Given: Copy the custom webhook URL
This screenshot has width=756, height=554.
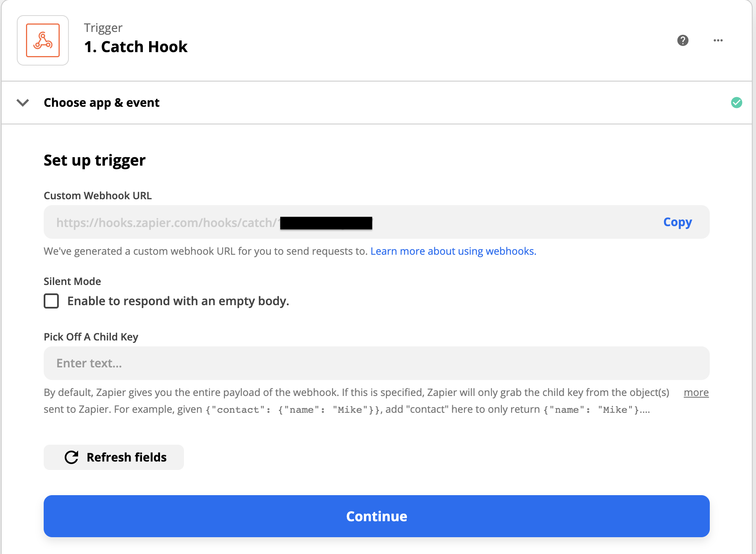Looking at the screenshot, I should pos(677,222).
